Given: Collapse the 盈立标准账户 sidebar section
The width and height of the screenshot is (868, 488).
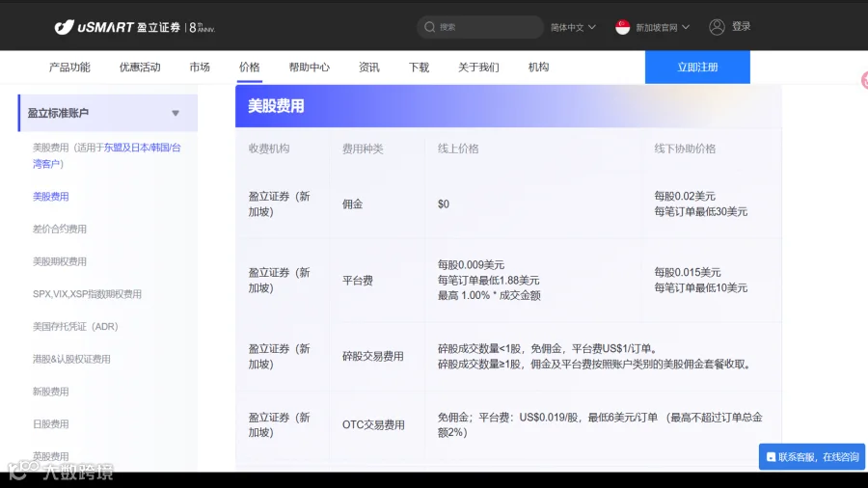Looking at the screenshot, I should pos(108,113).
